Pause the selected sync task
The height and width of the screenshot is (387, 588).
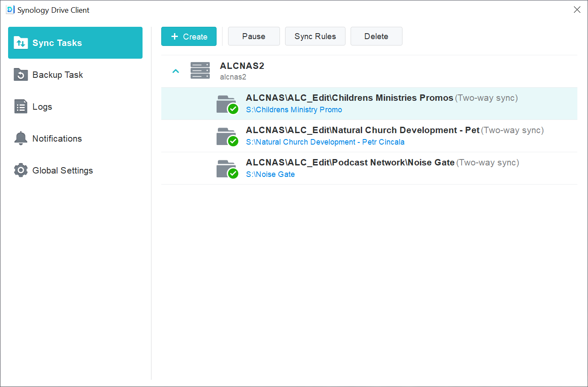coord(254,36)
